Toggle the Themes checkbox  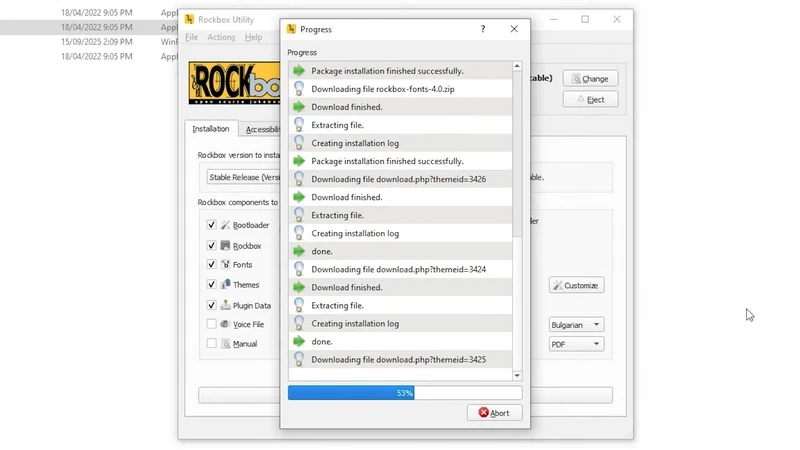pos(211,285)
